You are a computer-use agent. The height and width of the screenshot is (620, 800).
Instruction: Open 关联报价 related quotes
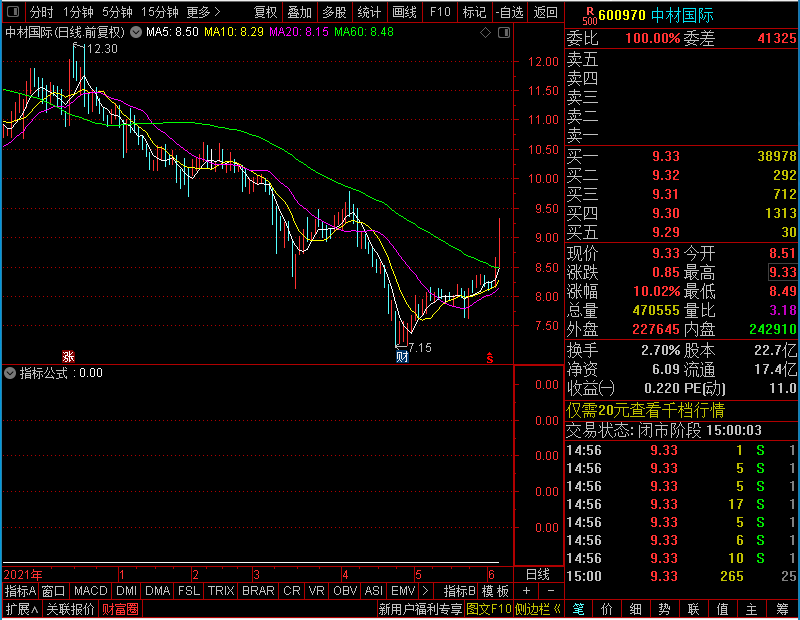pos(70,609)
